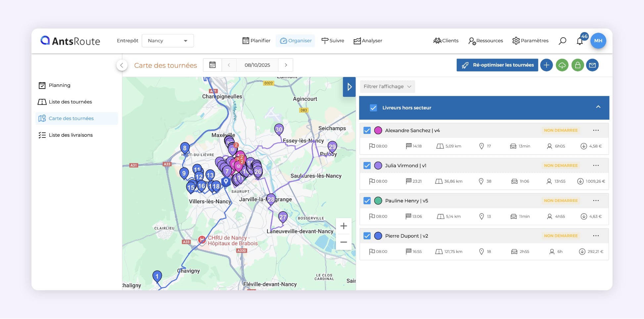Zoom in on the map
Image resolution: width=644 pixels, height=319 pixels.
(x=344, y=226)
